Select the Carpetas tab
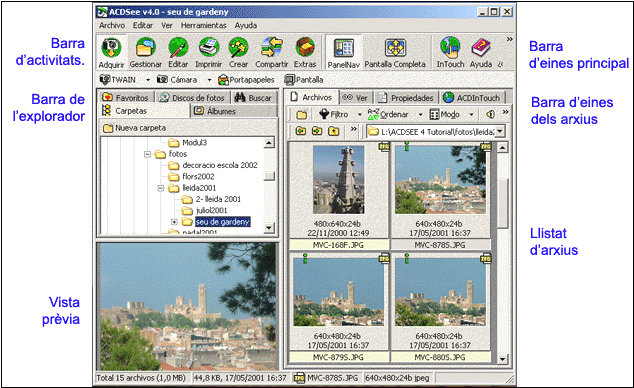Image resolution: width=634 pixels, height=388 pixels. [144, 111]
